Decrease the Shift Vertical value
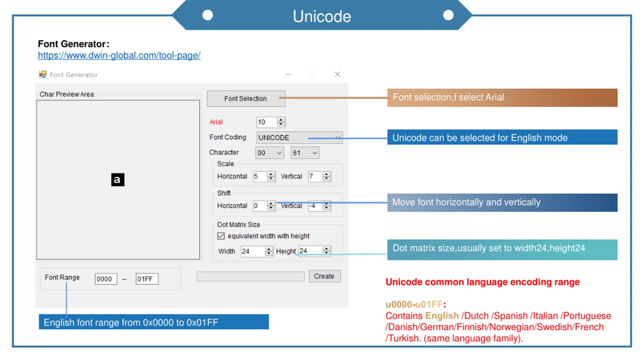The height and width of the screenshot is (362, 644). pos(327,208)
